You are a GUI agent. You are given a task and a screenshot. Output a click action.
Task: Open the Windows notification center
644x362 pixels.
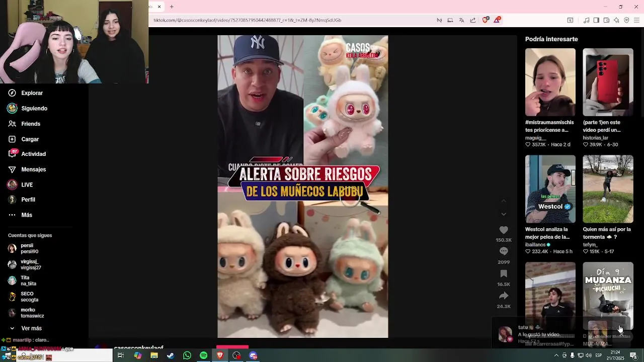633,355
